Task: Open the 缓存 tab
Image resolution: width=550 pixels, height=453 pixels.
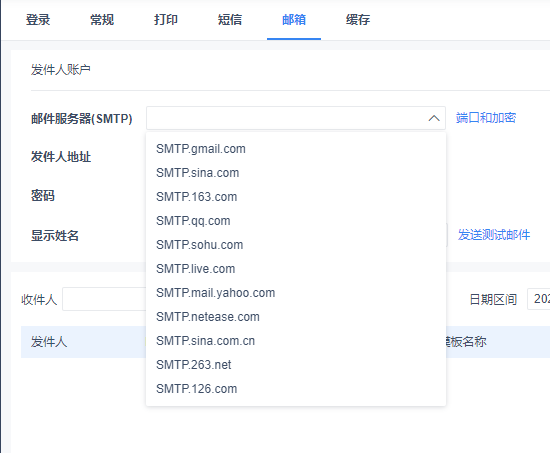Action: pyautogui.click(x=358, y=20)
